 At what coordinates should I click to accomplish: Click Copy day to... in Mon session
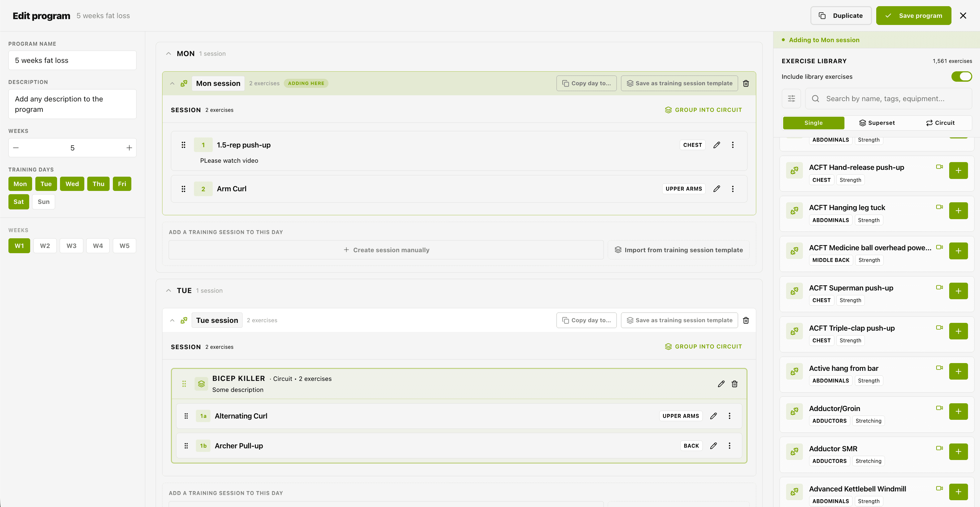point(586,83)
